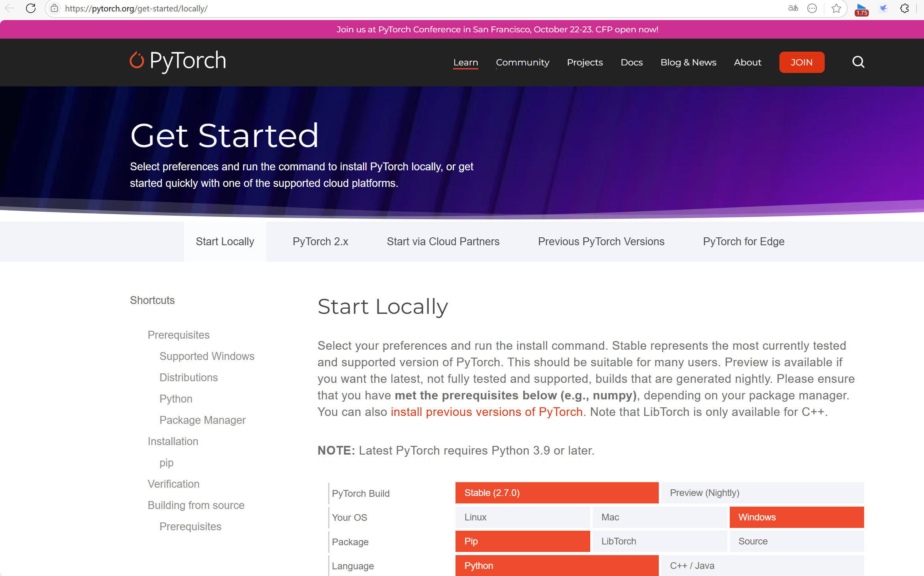Click the translate page icon
The width and height of the screenshot is (924, 576).
793,8
